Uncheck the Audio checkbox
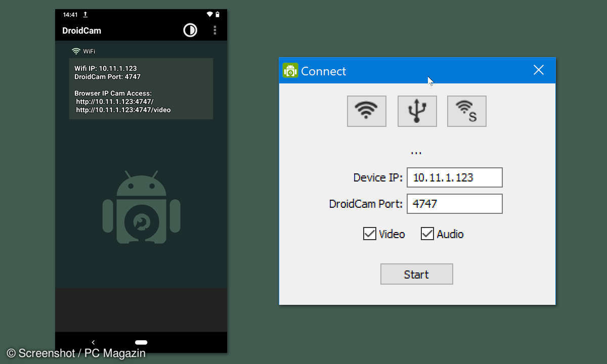The image size is (607, 364). pos(427,234)
